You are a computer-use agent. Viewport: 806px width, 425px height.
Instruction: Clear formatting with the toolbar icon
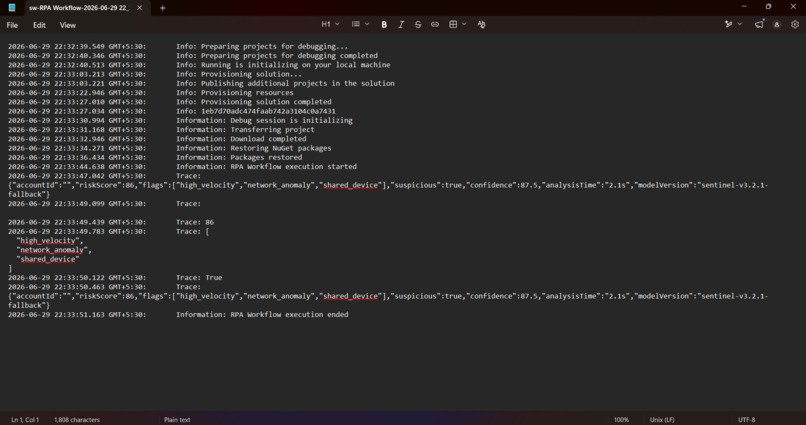(x=481, y=25)
